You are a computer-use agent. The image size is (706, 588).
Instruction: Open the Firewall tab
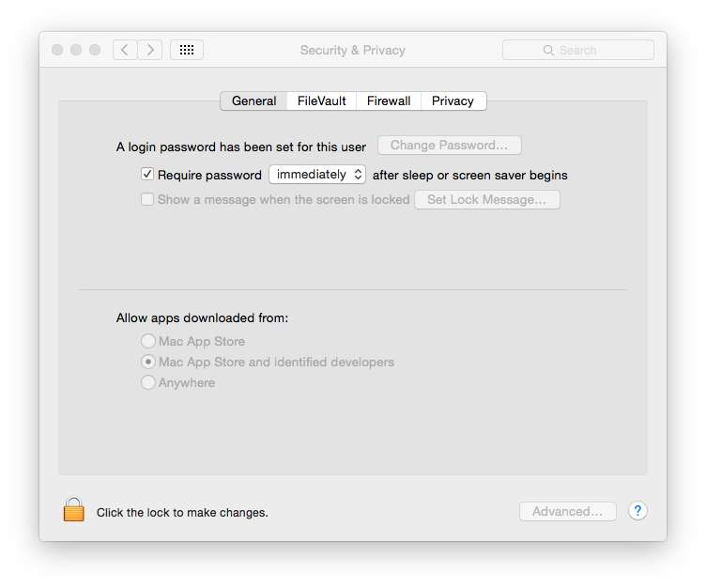click(389, 101)
